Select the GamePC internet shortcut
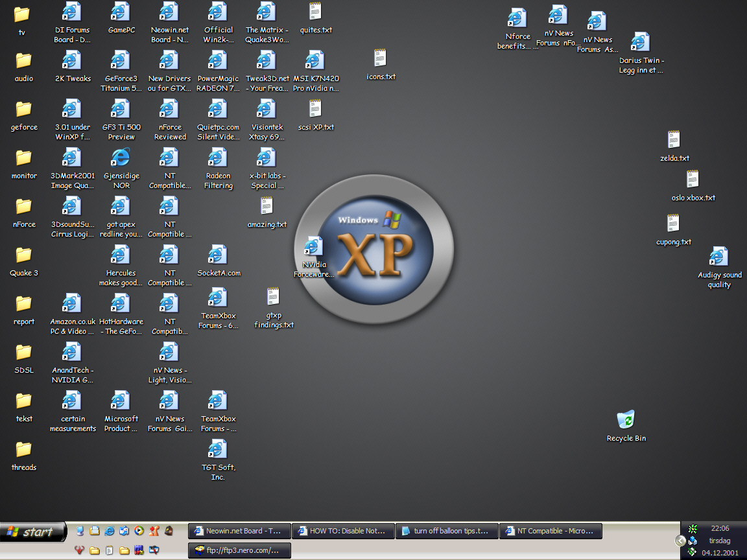This screenshot has width=747, height=560. 121,19
